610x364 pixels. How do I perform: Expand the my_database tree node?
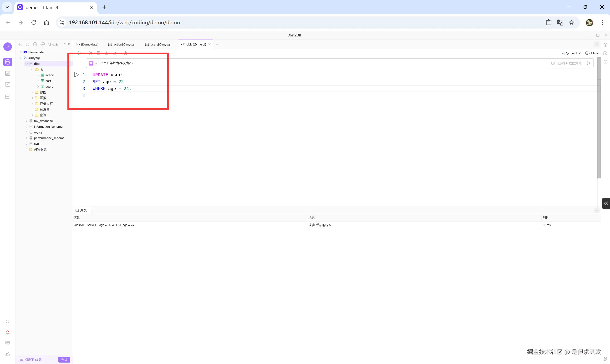pos(26,121)
